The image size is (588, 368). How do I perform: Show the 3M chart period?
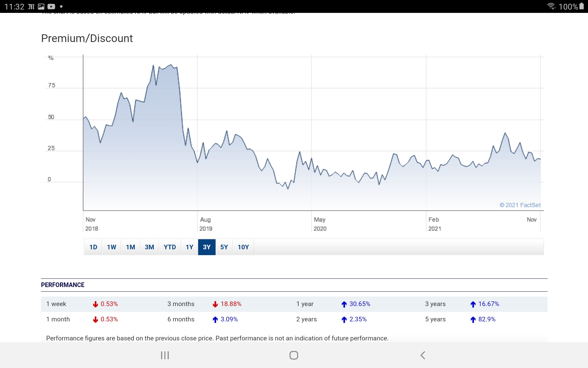click(149, 247)
